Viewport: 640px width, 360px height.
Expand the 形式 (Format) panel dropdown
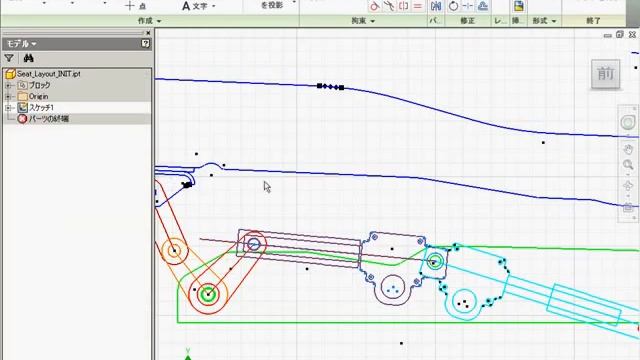tap(554, 21)
